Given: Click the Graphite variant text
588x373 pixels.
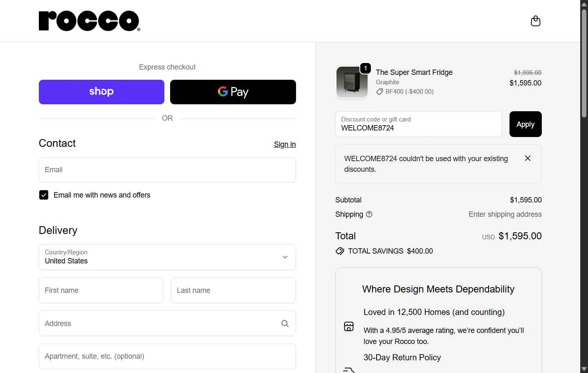Looking at the screenshot, I should [388, 82].
